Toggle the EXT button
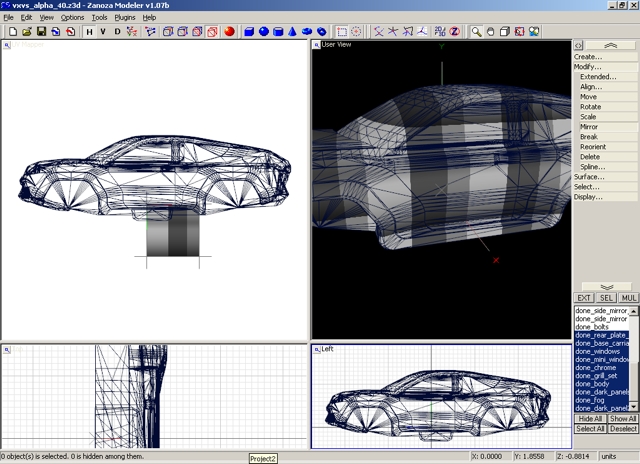The width and height of the screenshot is (640, 464). click(584, 298)
